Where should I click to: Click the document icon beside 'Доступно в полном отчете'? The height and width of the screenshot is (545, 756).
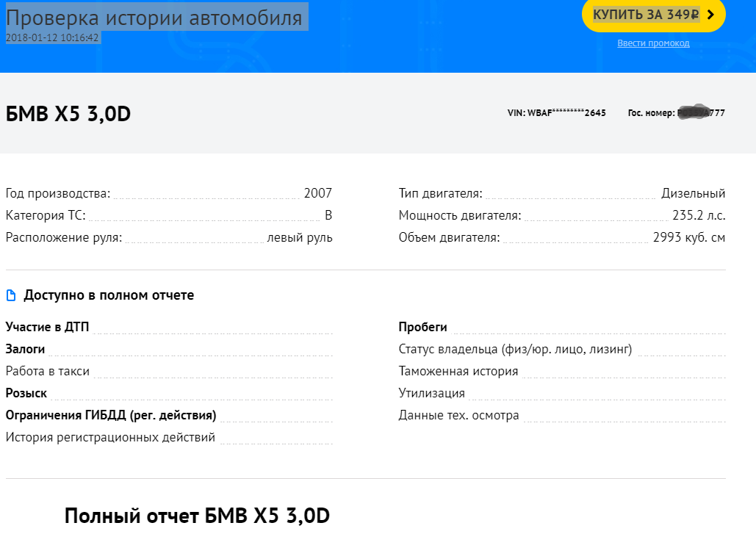pos(10,295)
